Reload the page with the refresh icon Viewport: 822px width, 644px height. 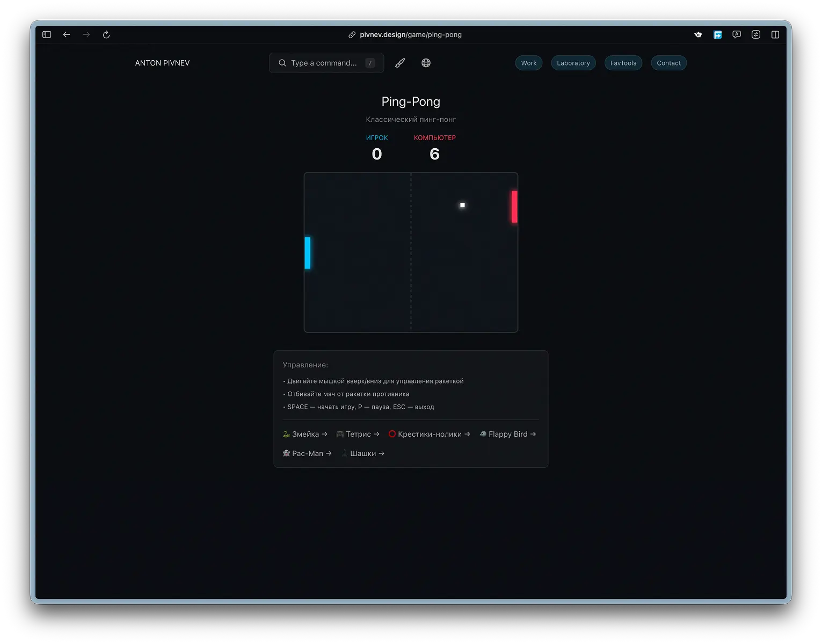tap(106, 34)
